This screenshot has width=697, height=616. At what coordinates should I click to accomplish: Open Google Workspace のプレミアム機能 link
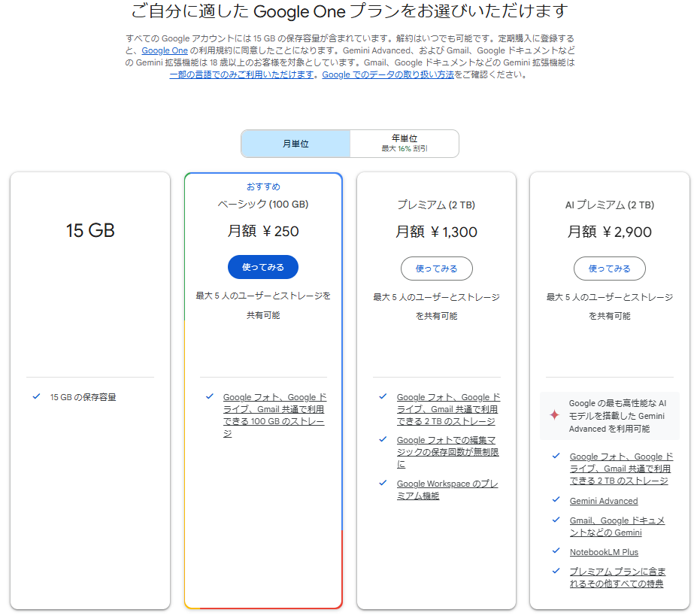447,490
